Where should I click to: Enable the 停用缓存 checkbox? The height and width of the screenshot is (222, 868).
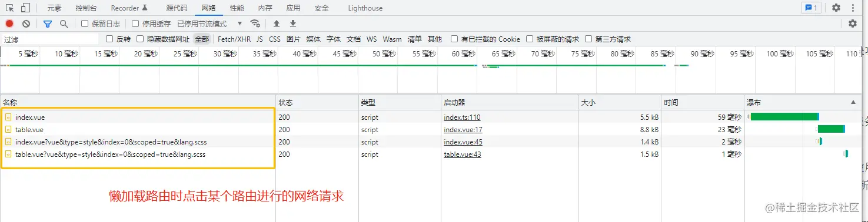point(135,23)
